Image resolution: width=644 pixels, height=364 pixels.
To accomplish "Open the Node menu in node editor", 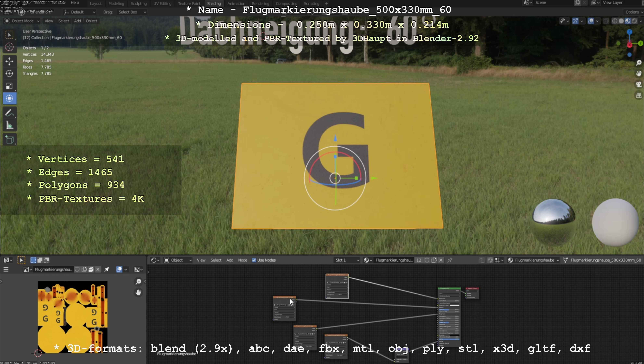I will (x=242, y=260).
